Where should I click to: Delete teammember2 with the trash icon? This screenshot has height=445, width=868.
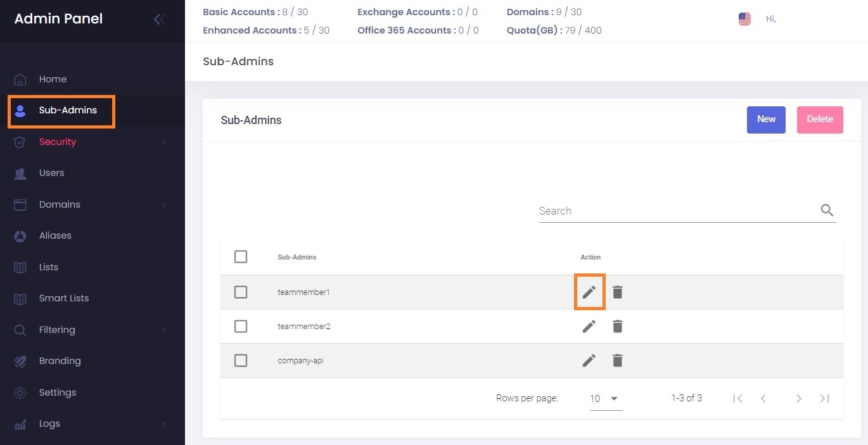618,326
